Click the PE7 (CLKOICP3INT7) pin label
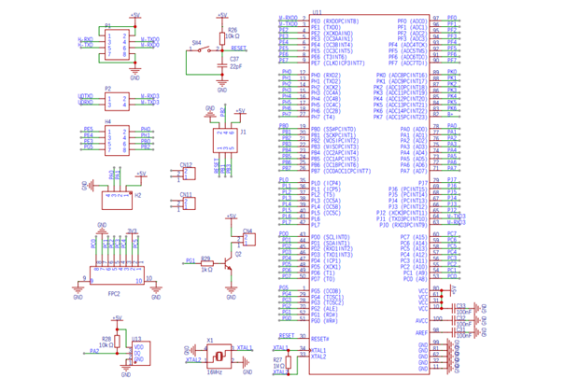Viewport: 565px width, 392px height. (x=338, y=63)
